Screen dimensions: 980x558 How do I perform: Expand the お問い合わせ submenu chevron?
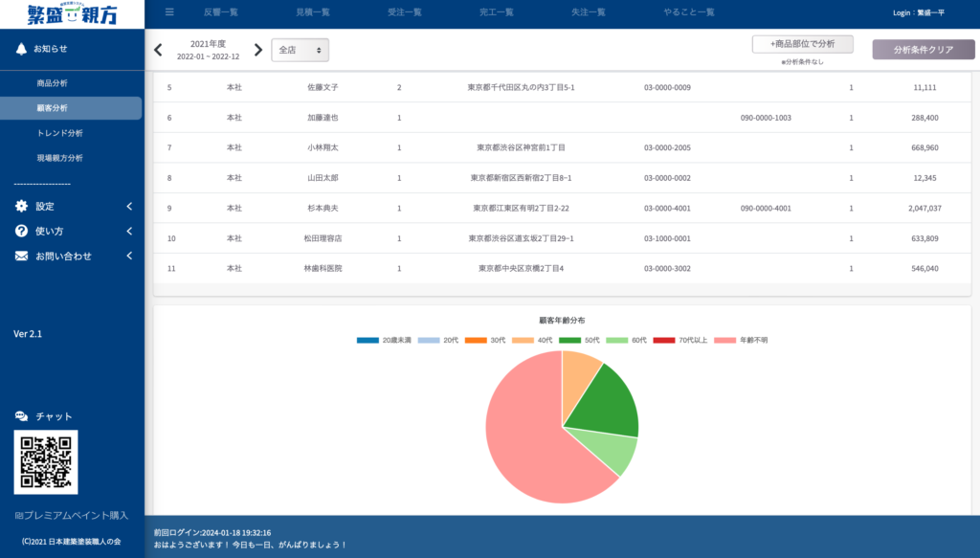point(129,256)
